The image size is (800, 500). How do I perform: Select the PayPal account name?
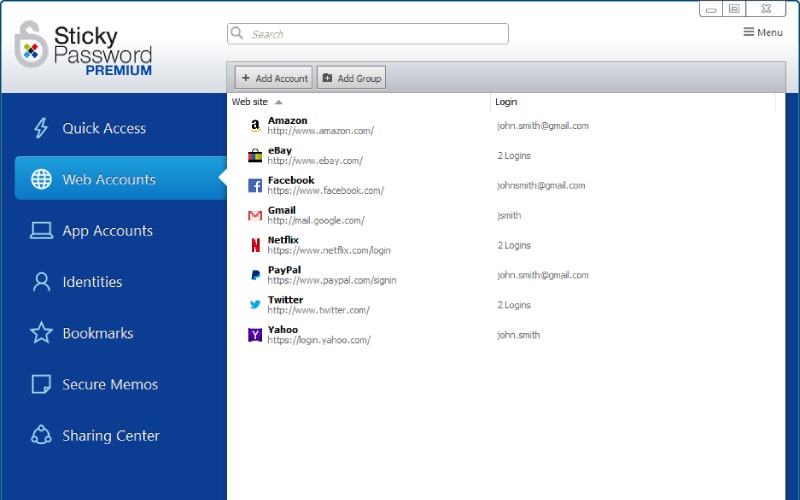click(x=284, y=269)
